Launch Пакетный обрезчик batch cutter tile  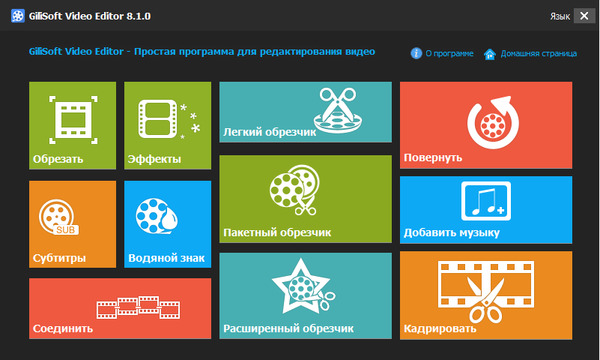pyautogui.click(x=305, y=199)
